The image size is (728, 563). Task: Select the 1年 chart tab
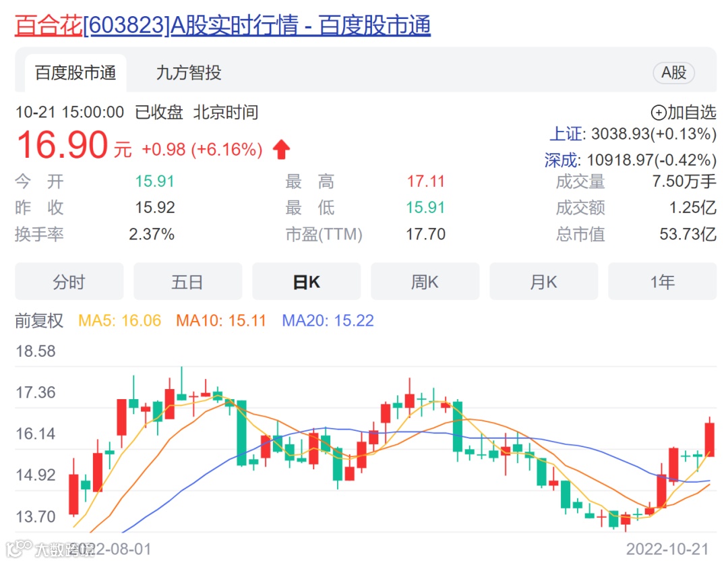coord(662,282)
